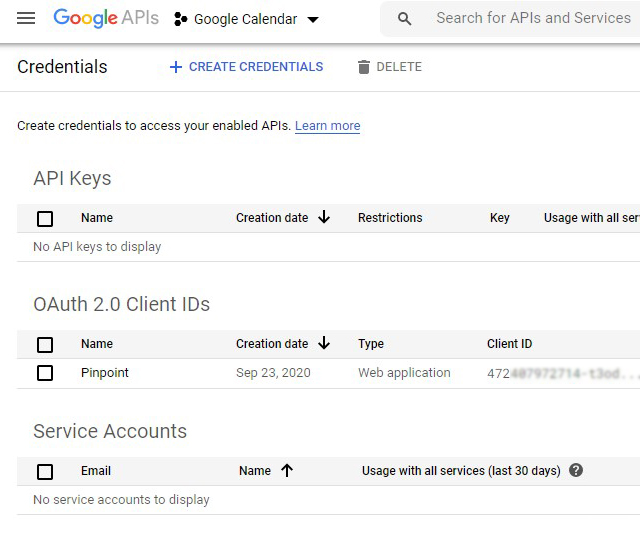Click the project hexagon icon beside Google Calendar
The image size is (640, 550).
180,19
